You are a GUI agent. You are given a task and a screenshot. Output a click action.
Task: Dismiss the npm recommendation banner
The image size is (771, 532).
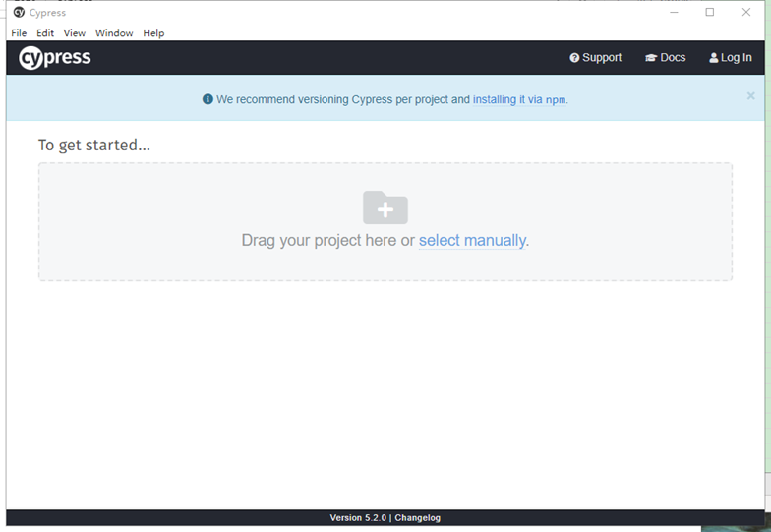[x=750, y=96]
